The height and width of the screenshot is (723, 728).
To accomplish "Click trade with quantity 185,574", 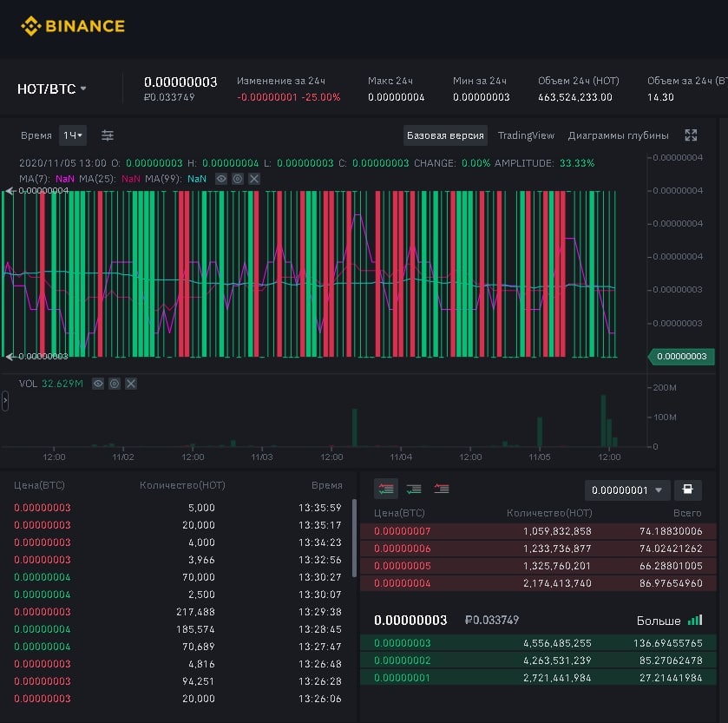I will pyautogui.click(x=178, y=629).
